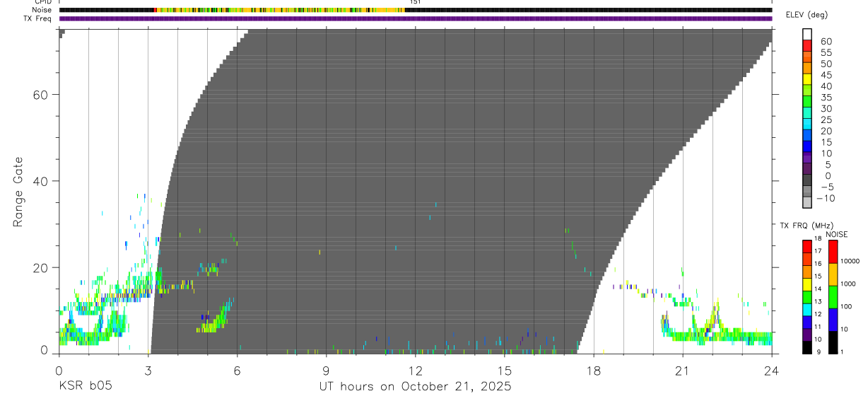The width and height of the screenshot is (868, 401).
Task: Click the purple TX Freq strip at the top
Action: (x=415, y=18)
